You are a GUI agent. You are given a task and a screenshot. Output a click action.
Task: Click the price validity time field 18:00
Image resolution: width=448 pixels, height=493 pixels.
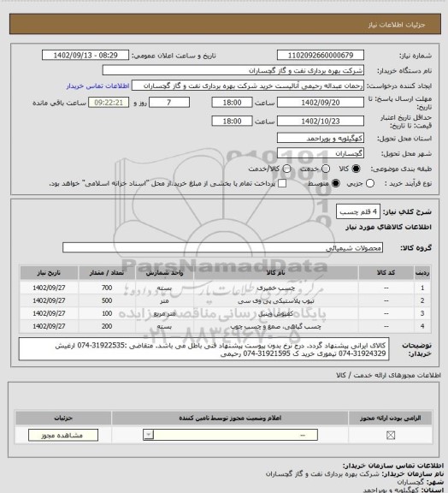click(232, 121)
